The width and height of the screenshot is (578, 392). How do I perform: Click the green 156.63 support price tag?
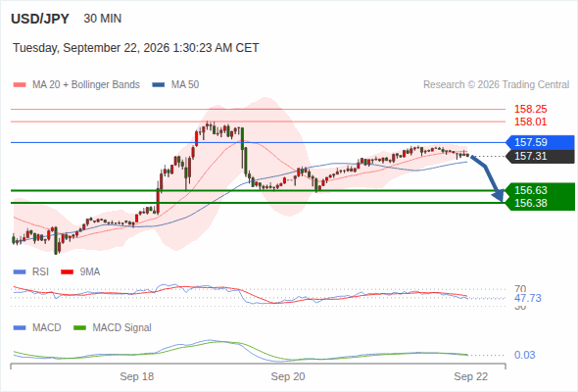tap(540, 190)
